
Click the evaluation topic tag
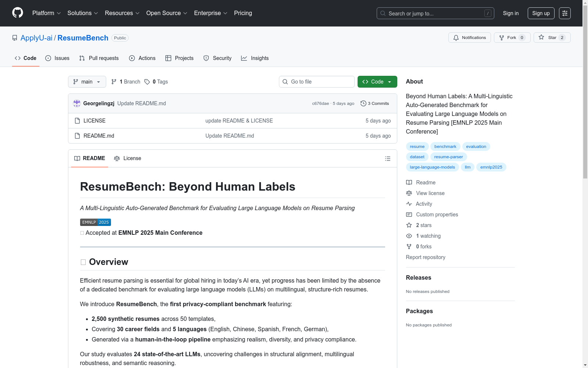click(x=476, y=146)
